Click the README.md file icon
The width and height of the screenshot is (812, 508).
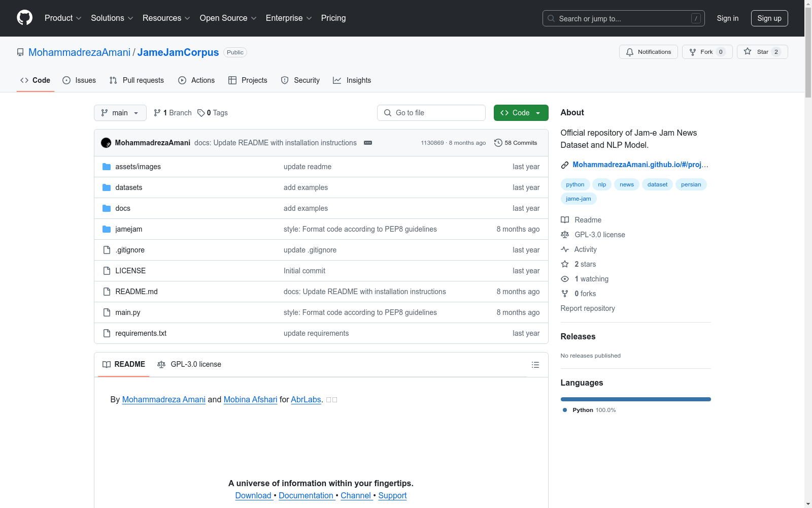(107, 292)
